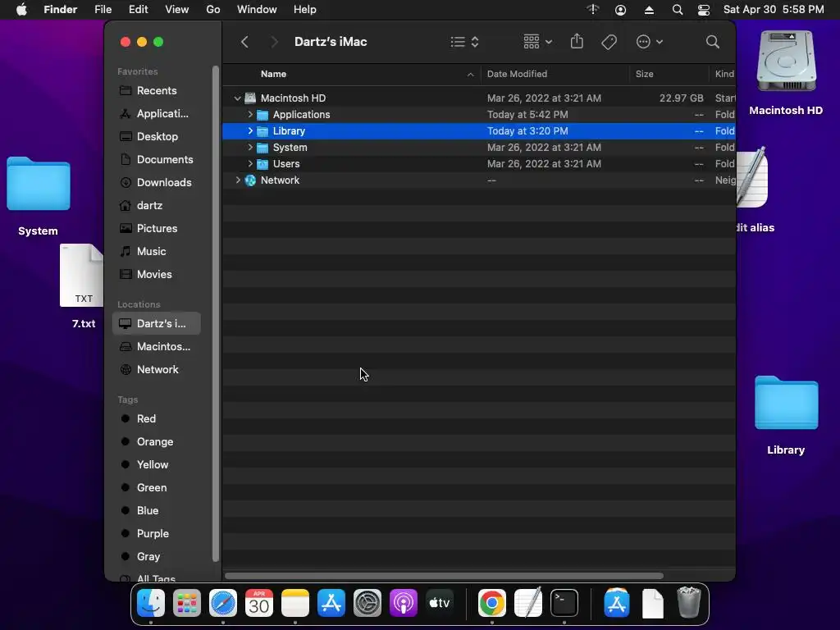Open the View menu
The height and width of the screenshot is (630, 840).
[x=177, y=10]
